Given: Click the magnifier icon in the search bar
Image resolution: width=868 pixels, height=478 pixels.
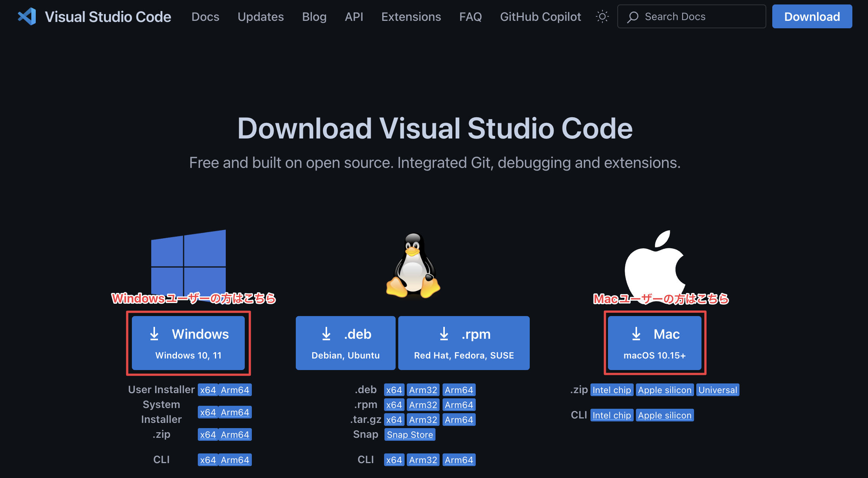Looking at the screenshot, I should click(x=633, y=16).
